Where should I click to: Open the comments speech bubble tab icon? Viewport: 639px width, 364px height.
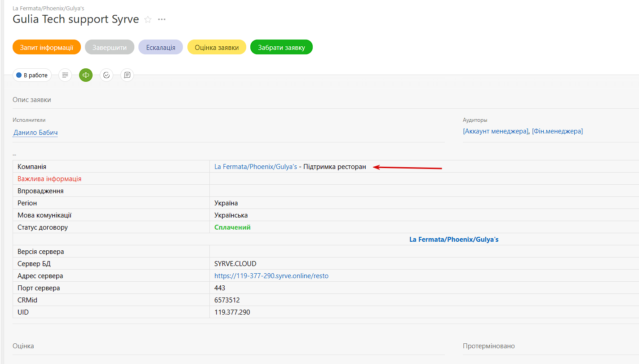point(127,75)
